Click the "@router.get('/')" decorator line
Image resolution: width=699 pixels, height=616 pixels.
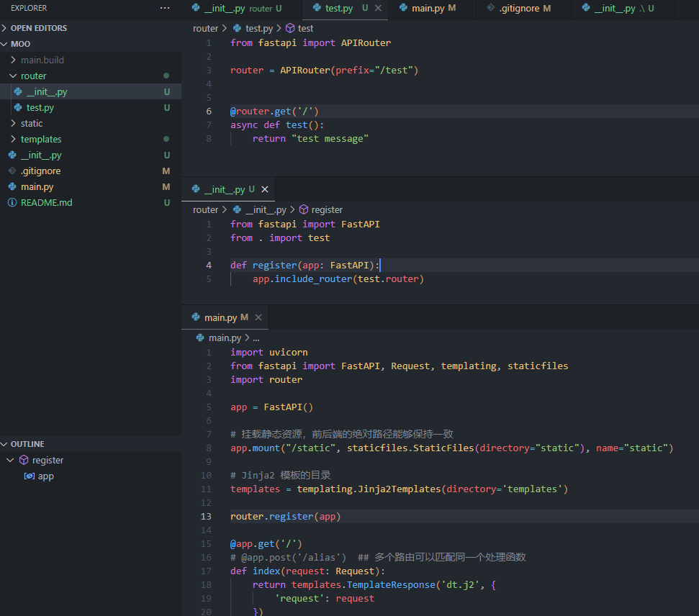click(x=274, y=112)
